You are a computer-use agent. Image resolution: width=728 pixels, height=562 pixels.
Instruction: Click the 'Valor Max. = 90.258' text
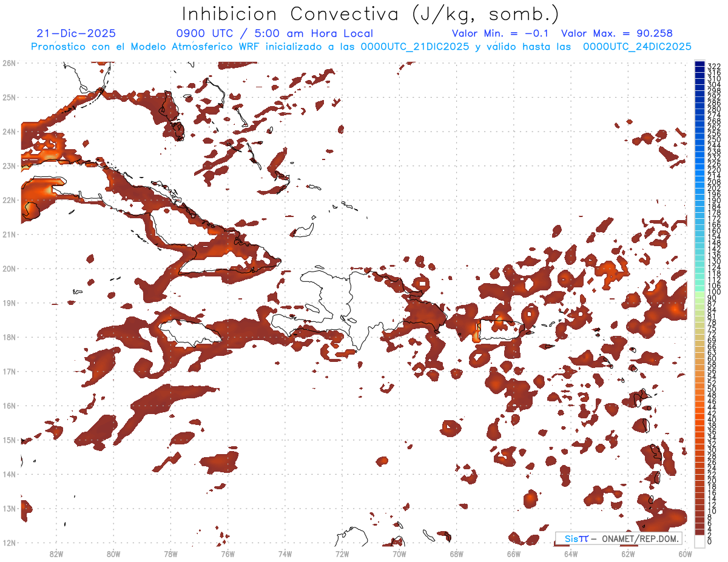tap(617, 34)
